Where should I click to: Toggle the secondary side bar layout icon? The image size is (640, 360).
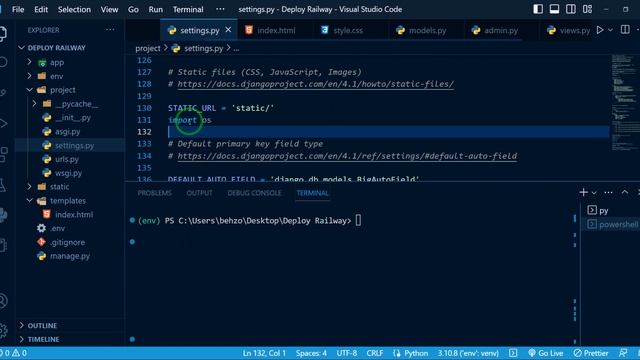click(571, 9)
